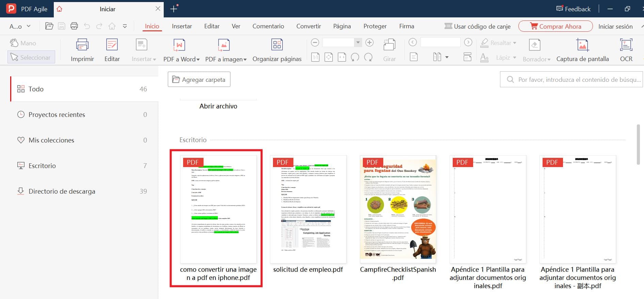The width and height of the screenshot is (644, 299).
Task: Click the home icon in quick toolbar
Action: coord(112,26)
